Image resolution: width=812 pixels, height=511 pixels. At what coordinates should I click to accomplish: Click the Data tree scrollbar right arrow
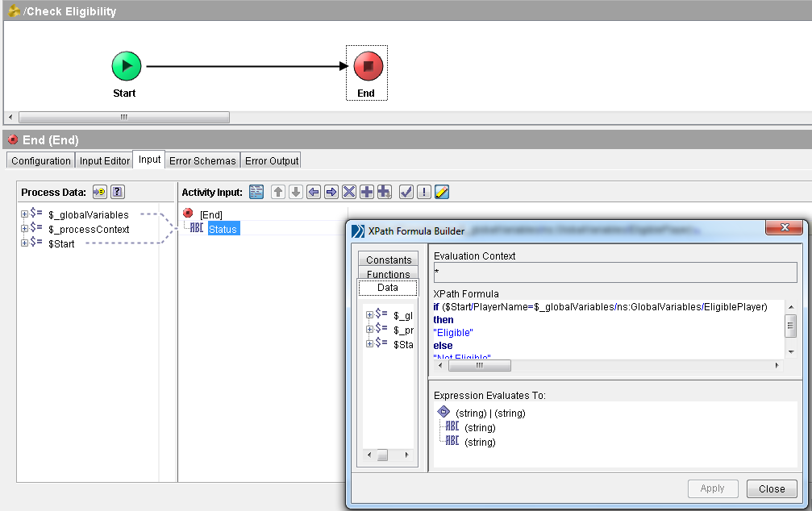click(407, 455)
